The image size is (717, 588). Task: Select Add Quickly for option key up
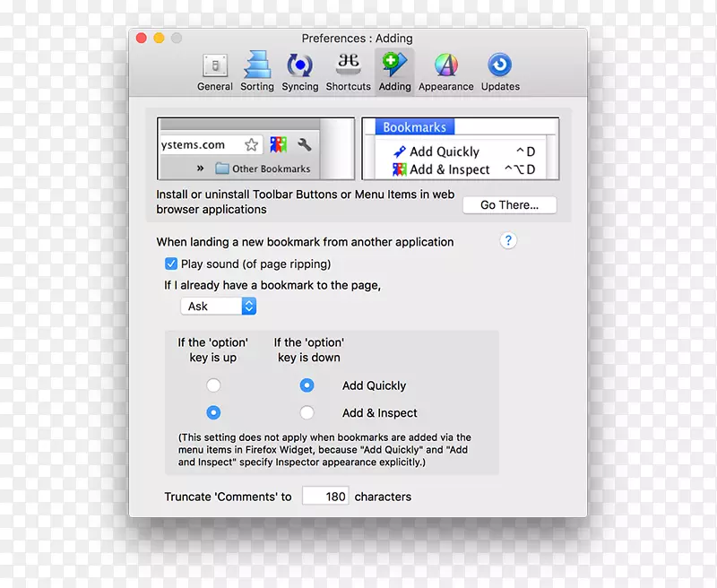(213, 385)
